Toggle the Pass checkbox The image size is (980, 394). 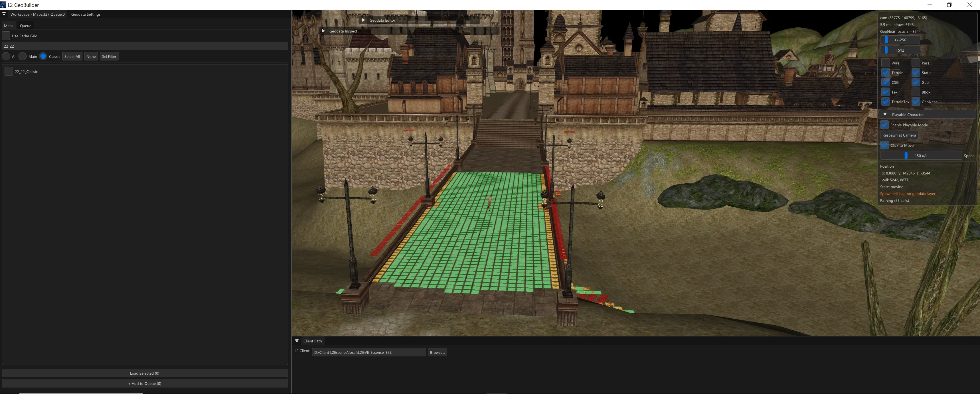(x=916, y=63)
